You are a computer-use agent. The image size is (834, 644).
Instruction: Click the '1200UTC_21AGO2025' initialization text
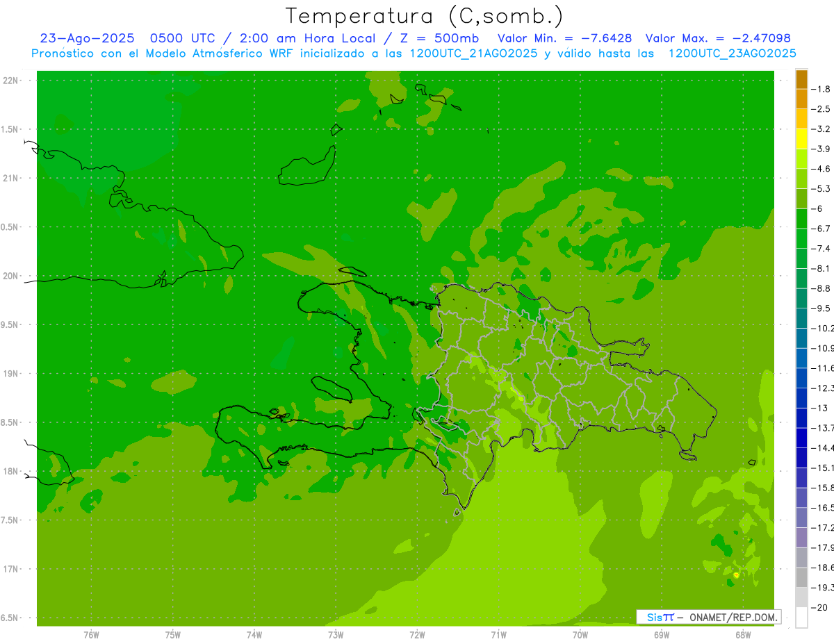point(473,53)
